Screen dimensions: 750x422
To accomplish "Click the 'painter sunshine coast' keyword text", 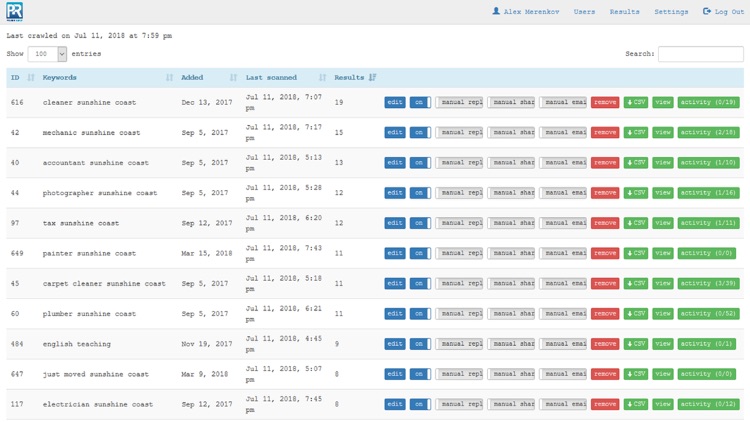I will click(89, 253).
